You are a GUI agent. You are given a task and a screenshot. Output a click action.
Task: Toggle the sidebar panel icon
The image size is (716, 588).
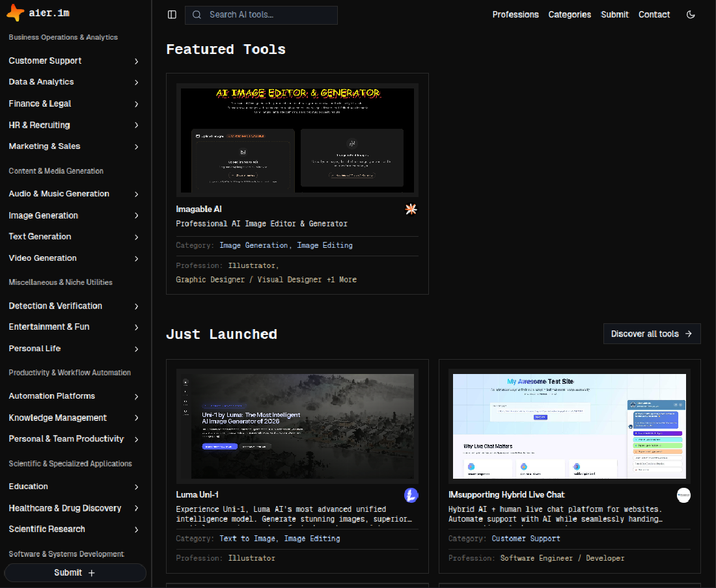172,14
